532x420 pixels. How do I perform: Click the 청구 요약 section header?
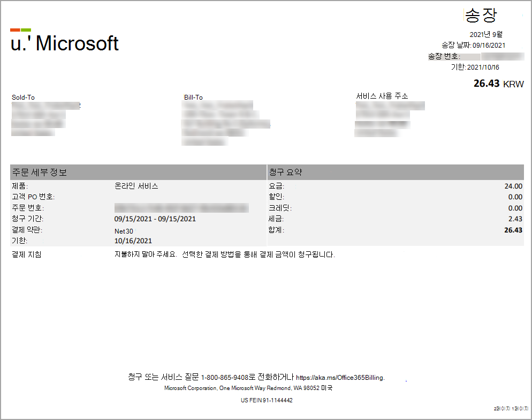pos(285,172)
